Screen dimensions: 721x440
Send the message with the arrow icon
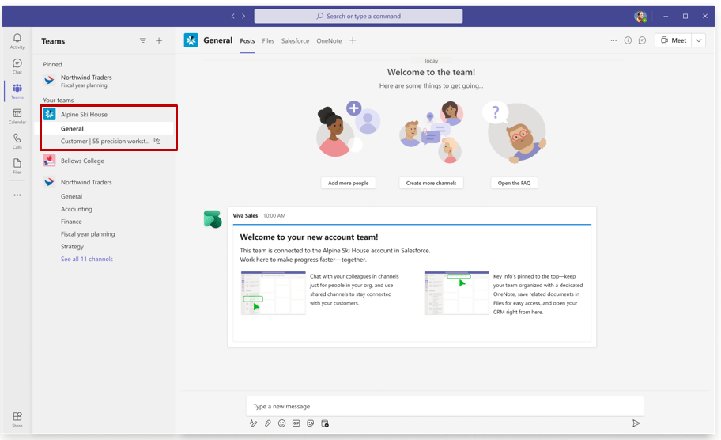[635, 423]
